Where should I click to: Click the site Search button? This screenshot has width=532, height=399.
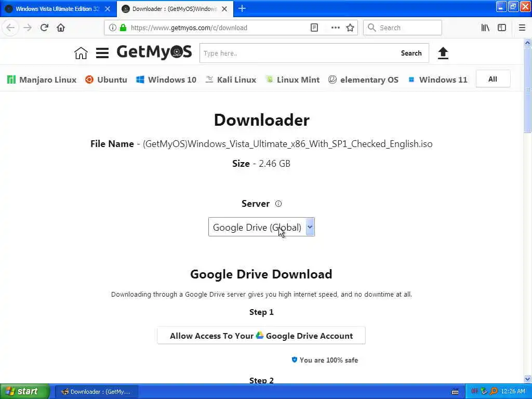click(411, 54)
